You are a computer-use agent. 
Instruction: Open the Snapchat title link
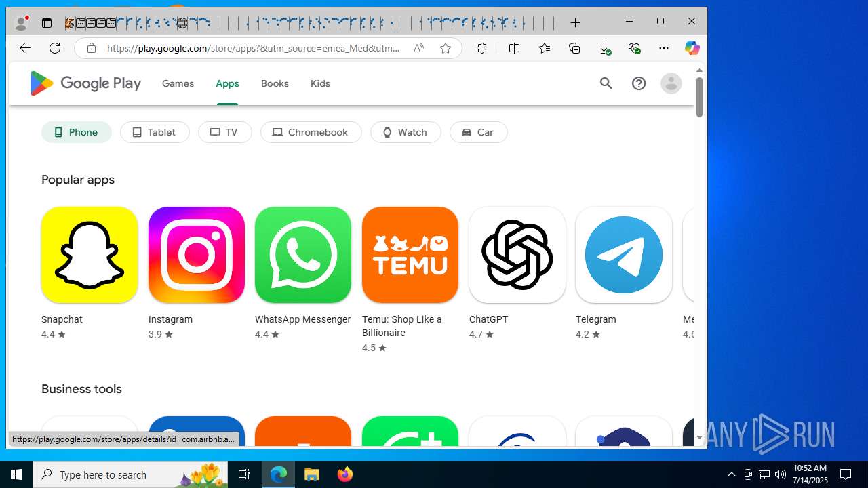(x=62, y=319)
